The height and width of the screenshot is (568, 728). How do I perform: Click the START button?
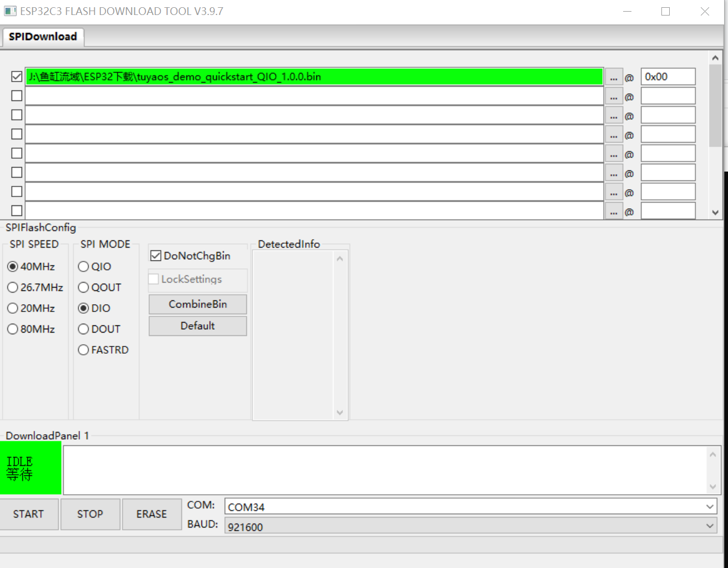pos(29,514)
